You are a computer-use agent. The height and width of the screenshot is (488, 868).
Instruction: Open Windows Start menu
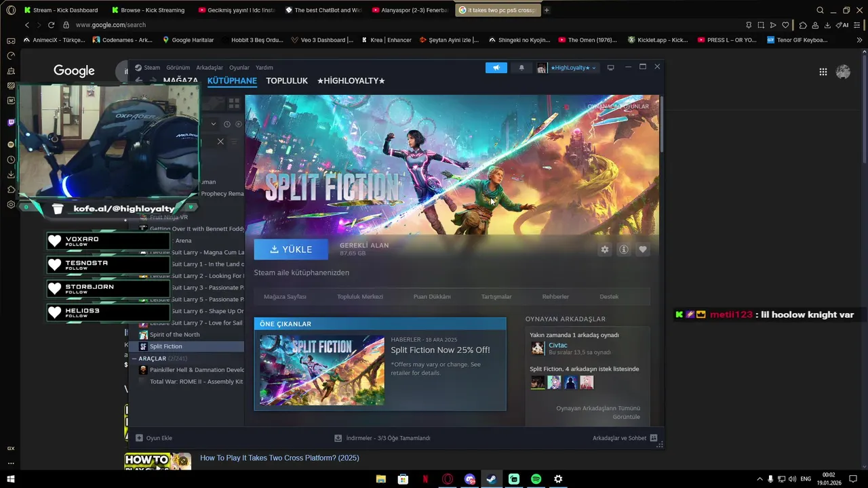[x=10, y=479]
